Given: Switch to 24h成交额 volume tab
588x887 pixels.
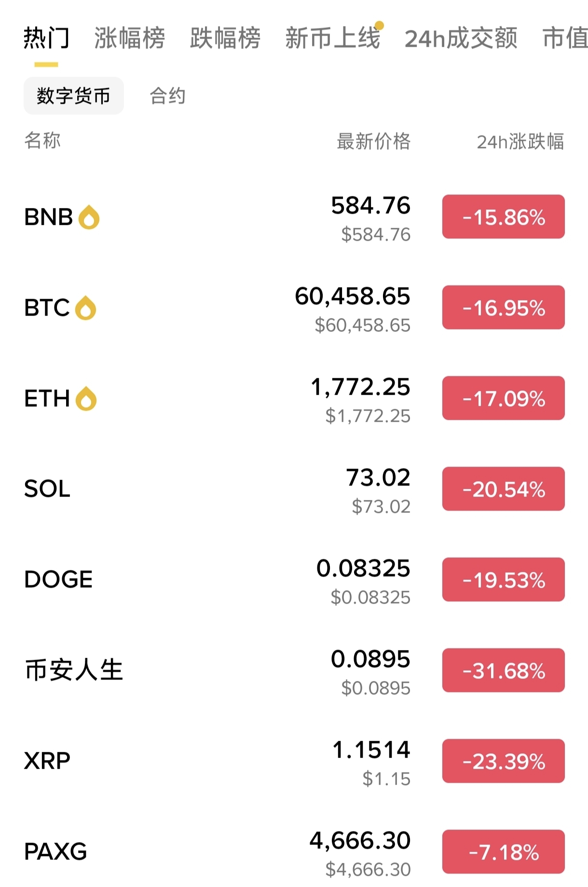Looking at the screenshot, I should point(461,39).
